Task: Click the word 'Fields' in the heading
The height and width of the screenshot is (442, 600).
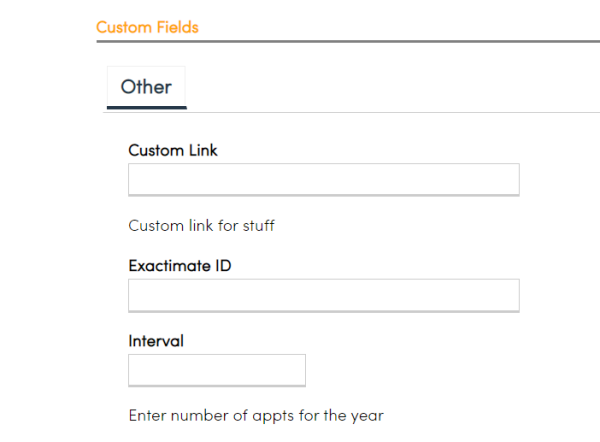Action: tap(177, 27)
